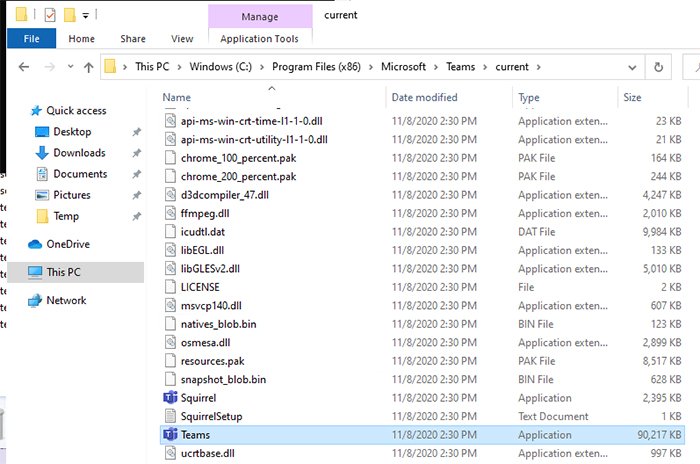The height and width of the screenshot is (464, 700).
Task: Open the Customize Quick Access Toolbar dropdown
Action: 86,16
